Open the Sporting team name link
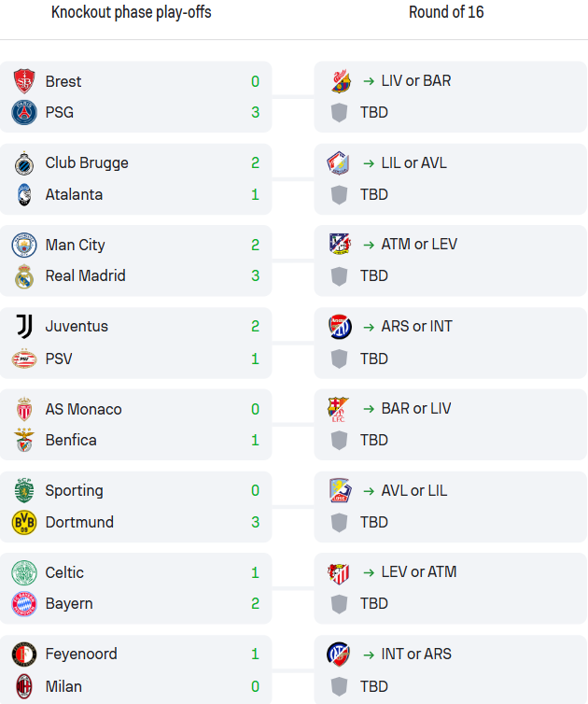 74,491
